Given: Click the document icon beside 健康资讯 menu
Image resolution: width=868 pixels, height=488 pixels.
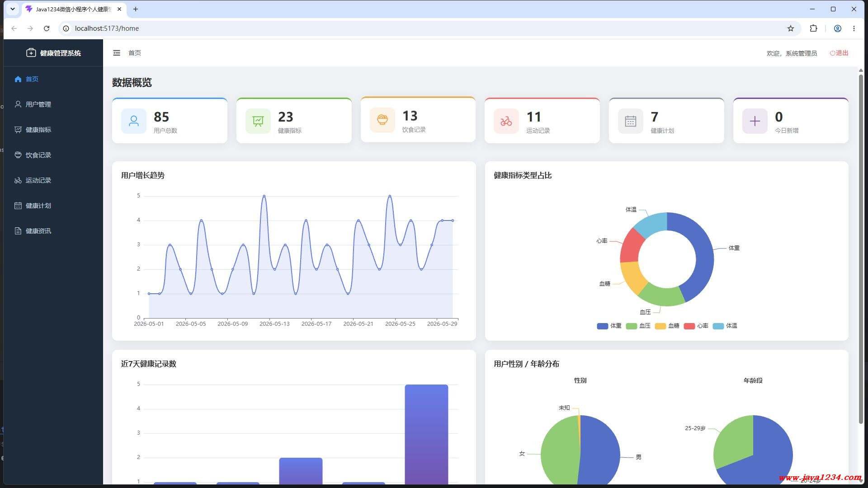Looking at the screenshot, I should (18, 231).
